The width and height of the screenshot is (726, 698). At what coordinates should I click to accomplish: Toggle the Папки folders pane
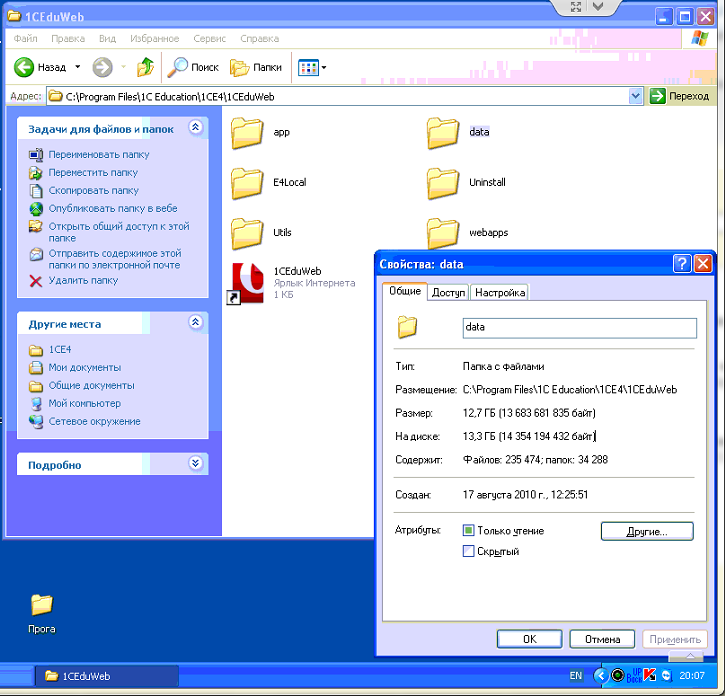click(x=256, y=68)
